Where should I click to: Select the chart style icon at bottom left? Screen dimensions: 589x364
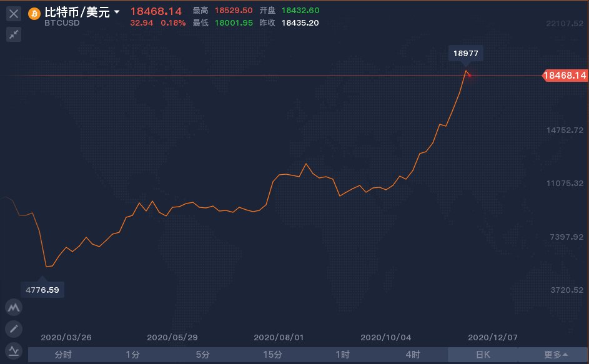pyautogui.click(x=13, y=351)
